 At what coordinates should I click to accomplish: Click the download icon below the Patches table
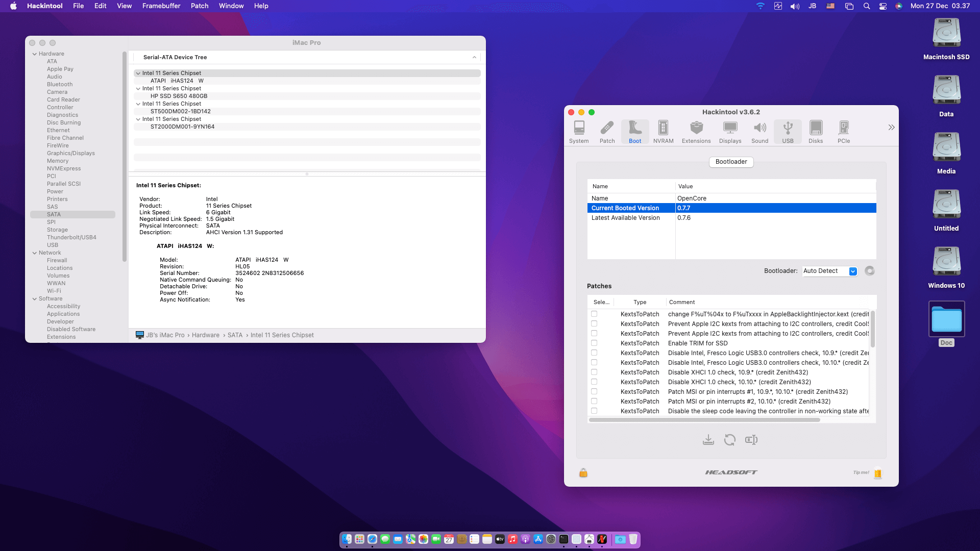pos(708,440)
